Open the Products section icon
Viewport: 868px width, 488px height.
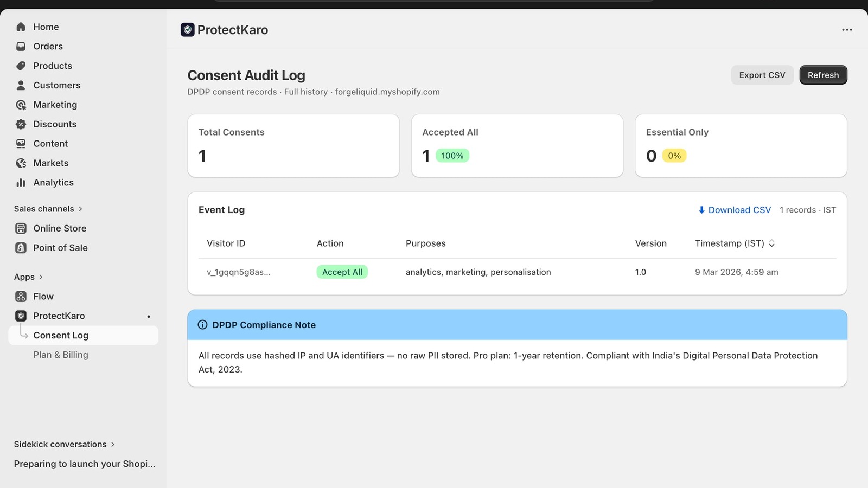pos(20,66)
